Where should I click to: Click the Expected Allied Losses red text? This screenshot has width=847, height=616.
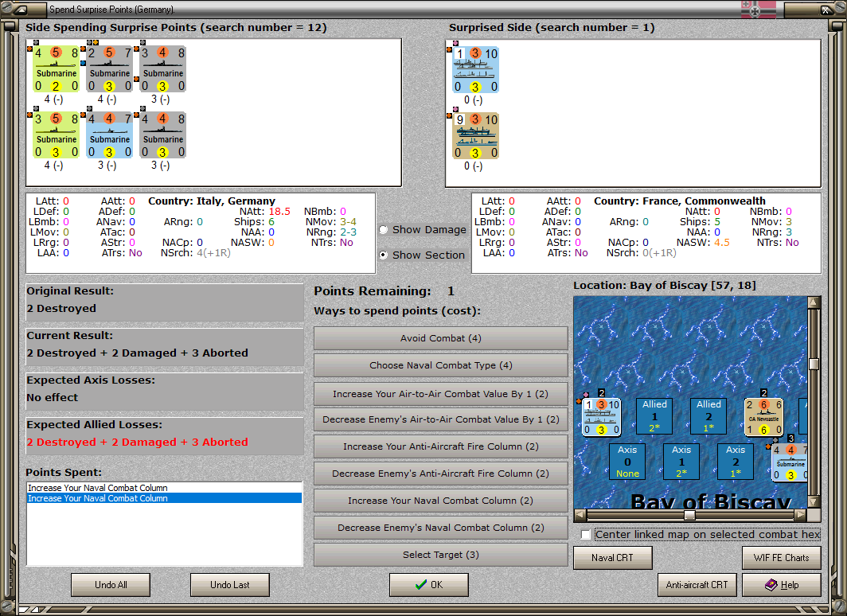coord(138,443)
